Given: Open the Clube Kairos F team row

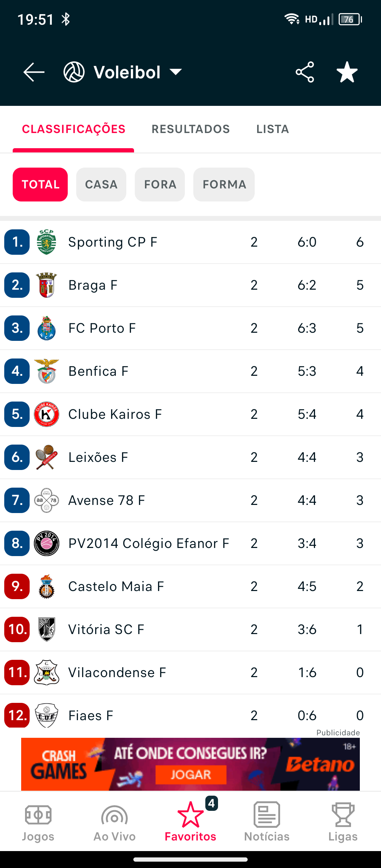Looking at the screenshot, I should 190,414.
